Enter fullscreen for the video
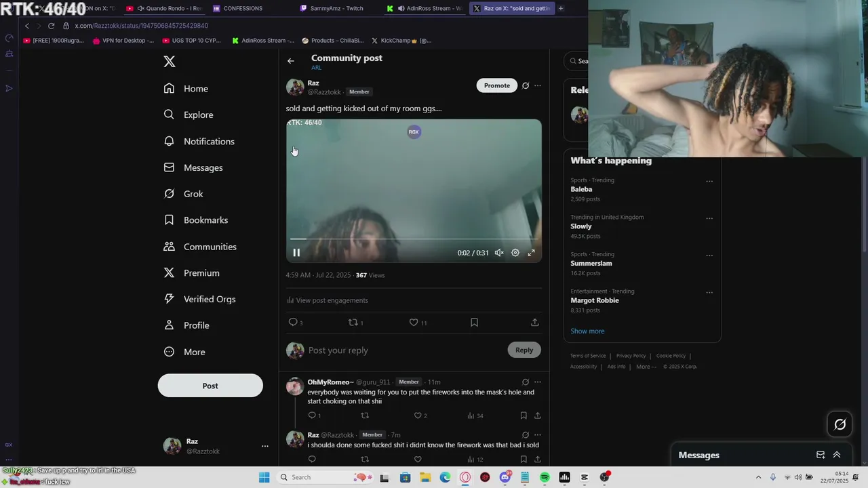Viewport: 868px width, 488px height. click(532, 253)
